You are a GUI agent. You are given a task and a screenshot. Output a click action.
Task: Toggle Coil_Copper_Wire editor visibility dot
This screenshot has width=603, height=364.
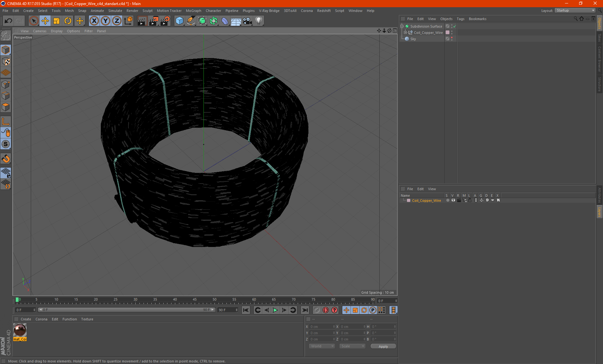click(x=452, y=31)
